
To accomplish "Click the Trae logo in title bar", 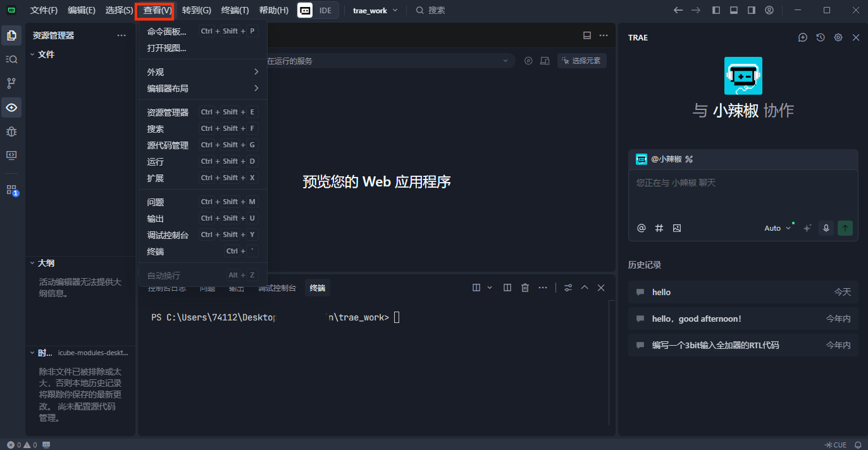I will point(11,10).
